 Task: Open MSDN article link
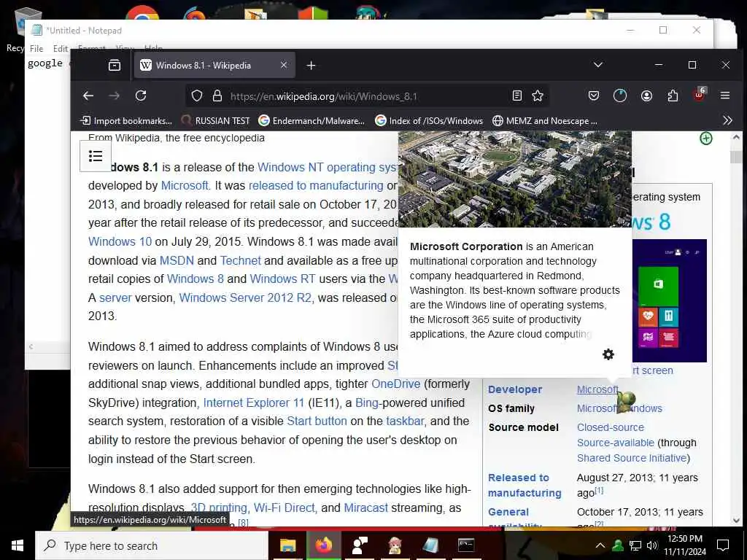[177, 260]
